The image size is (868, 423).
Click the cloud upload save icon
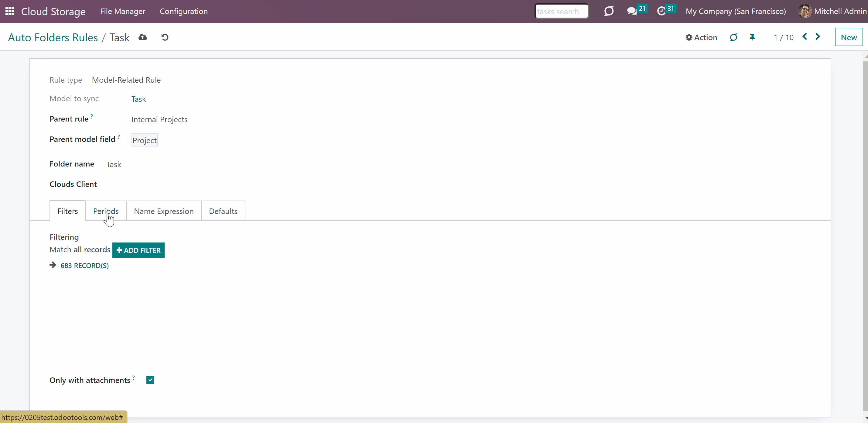142,37
